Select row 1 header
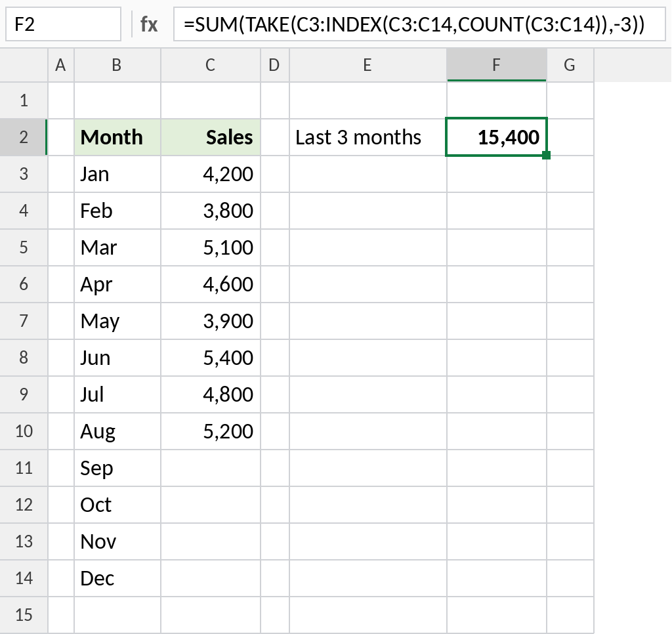The image size is (672, 634). point(24,100)
